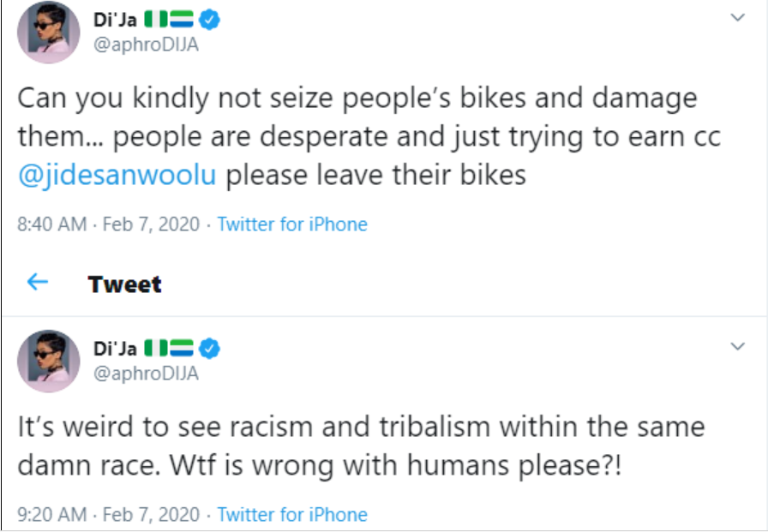This screenshot has height=532, width=768.
Task: Click the 8:40 AM · Feb 7, 2020 timestamp
Action: click(108, 224)
